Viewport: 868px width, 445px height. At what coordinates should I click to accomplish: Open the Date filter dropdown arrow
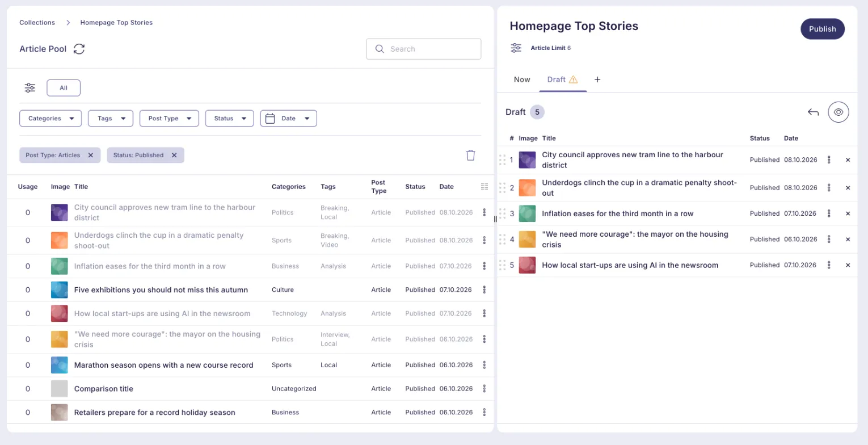[x=307, y=119]
